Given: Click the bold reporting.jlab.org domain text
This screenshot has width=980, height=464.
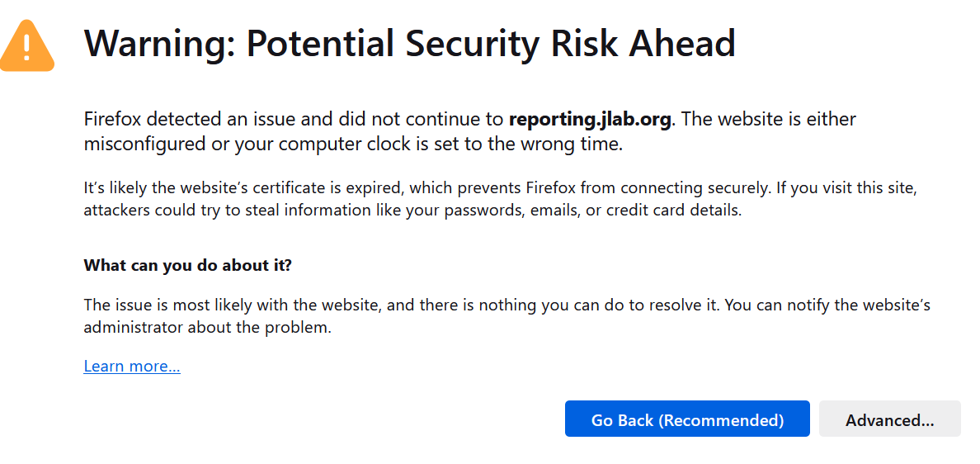Looking at the screenshot, I should click(589, 119).
